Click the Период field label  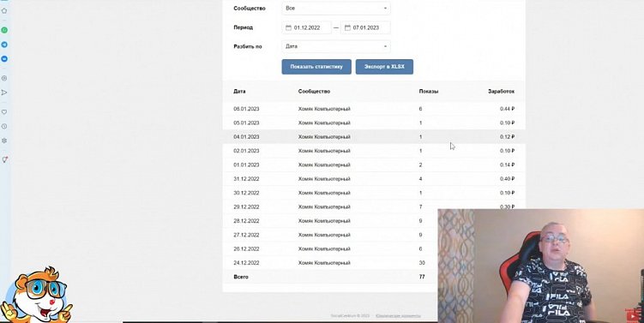(x=244, y=27)
